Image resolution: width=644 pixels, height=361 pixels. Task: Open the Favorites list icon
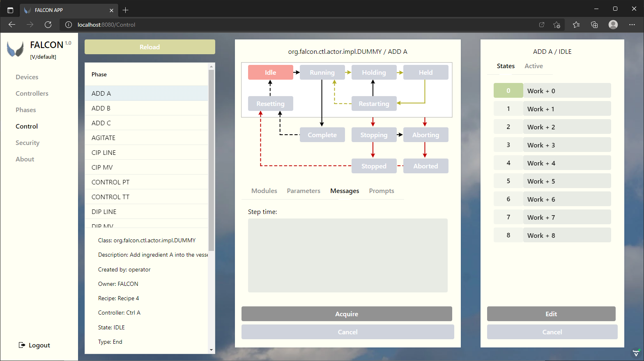(x=576, y=25)
